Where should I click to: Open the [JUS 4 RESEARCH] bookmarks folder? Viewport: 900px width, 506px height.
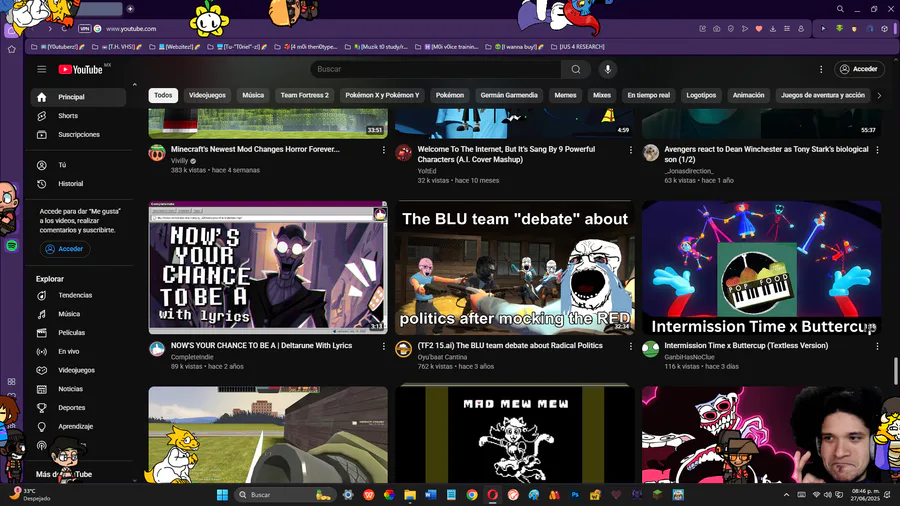[x=577, y=47]
